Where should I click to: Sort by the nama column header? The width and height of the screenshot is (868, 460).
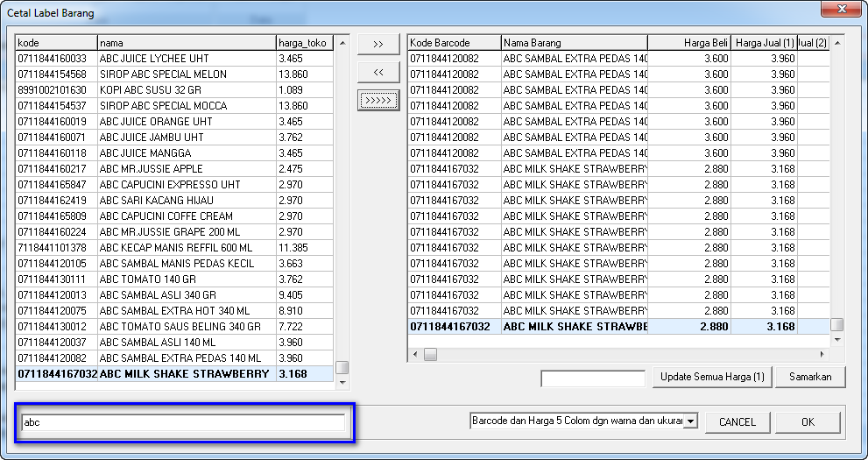coord(187,43)
